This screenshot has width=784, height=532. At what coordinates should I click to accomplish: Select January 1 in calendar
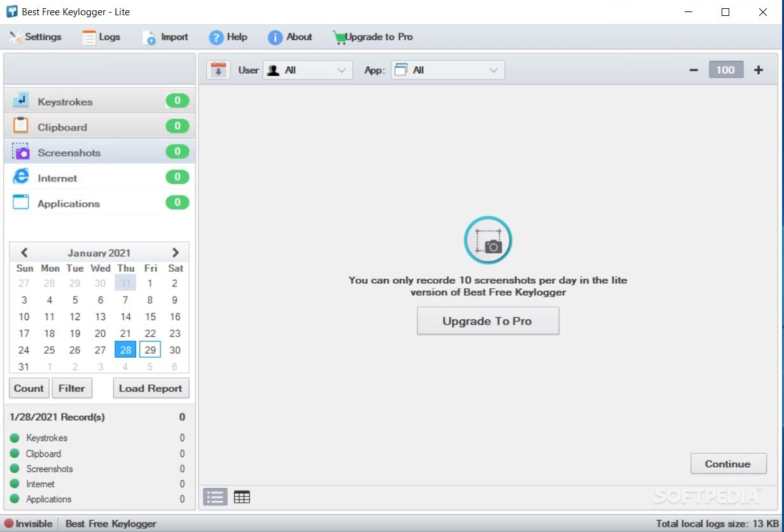coord(150,283)
